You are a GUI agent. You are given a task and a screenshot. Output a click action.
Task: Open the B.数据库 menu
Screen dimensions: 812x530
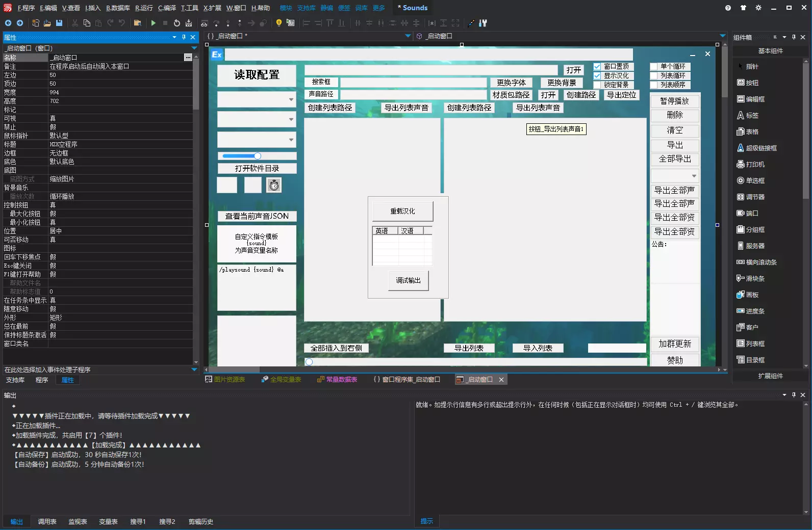118,8
